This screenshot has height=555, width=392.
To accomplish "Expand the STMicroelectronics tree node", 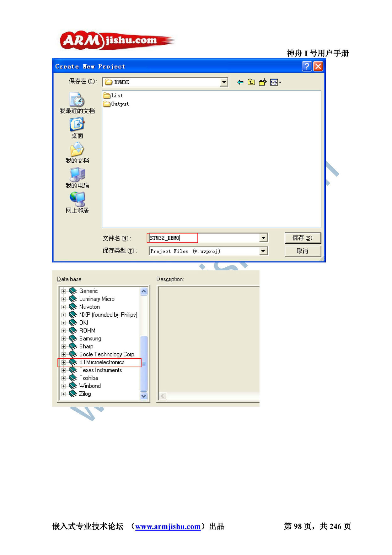I will click(x=64, y=362).
